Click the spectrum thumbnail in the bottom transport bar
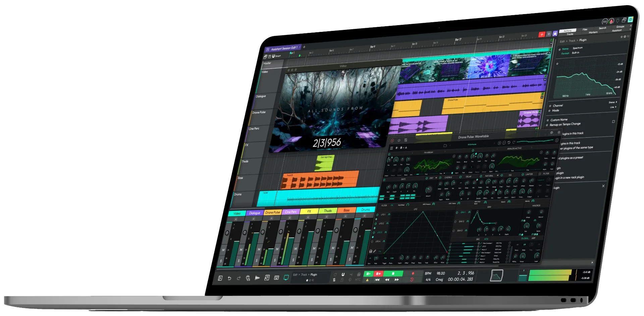 496,275
